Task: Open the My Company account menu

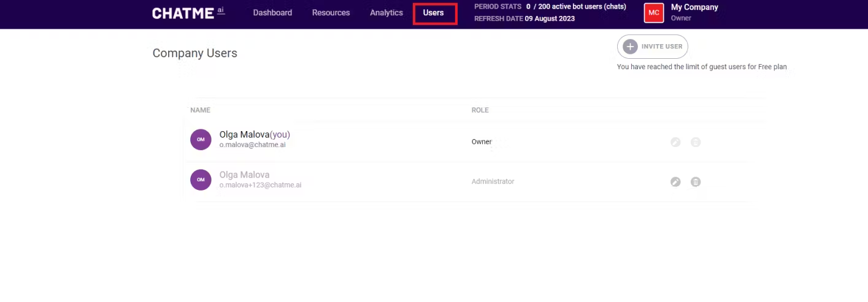Action: [694, 8]
